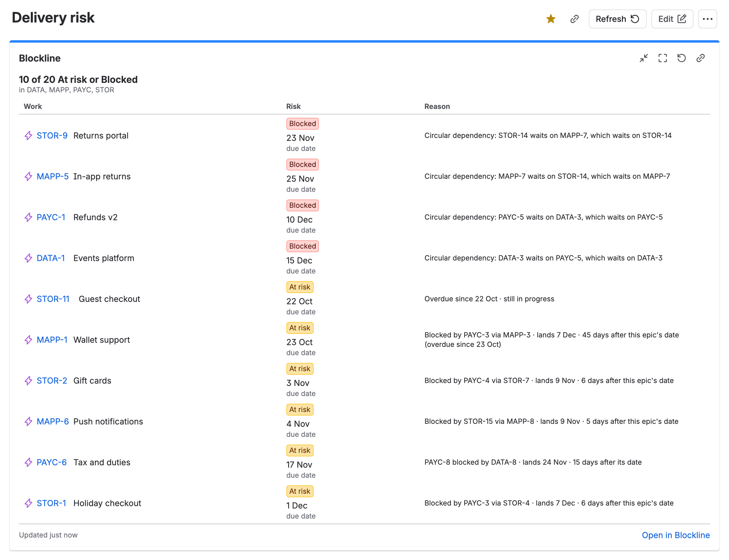This screenshot has width=729, height=560.
Task: Toggle the gold star favorite icon
Action: point(551,19)
